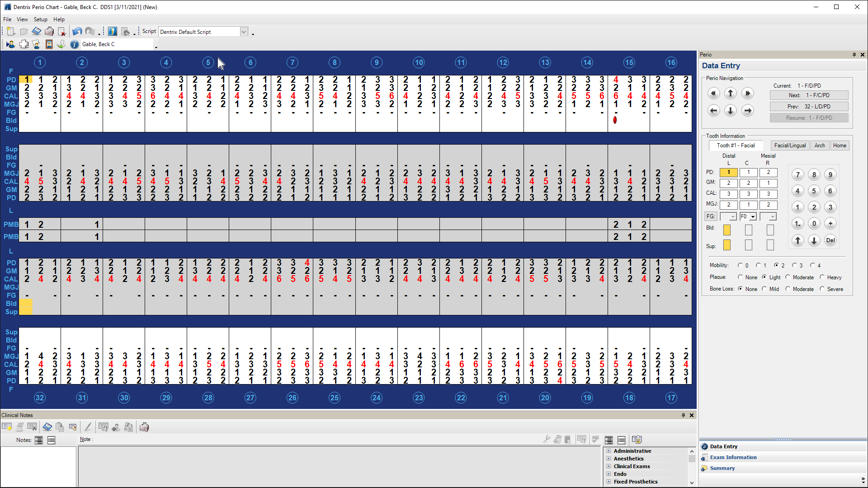The image size is (868, 488).
Task: Click the Save exam floppy icon
Action: click(x=36, y=32)
